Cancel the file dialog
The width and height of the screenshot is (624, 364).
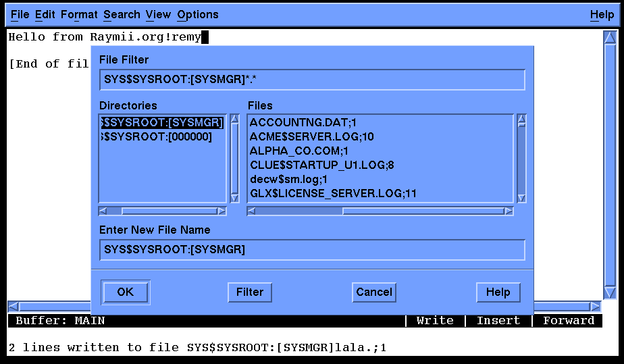pyautogui.click(x=374, y=292)
